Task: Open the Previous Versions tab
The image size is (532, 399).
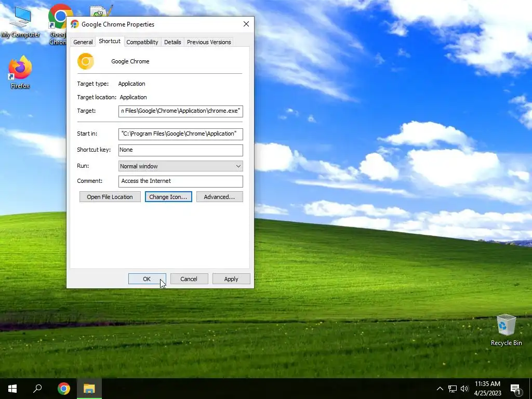Action: point(209,42)
